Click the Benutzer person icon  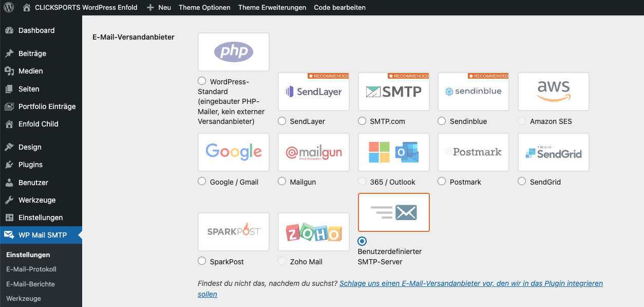(9, 183)
